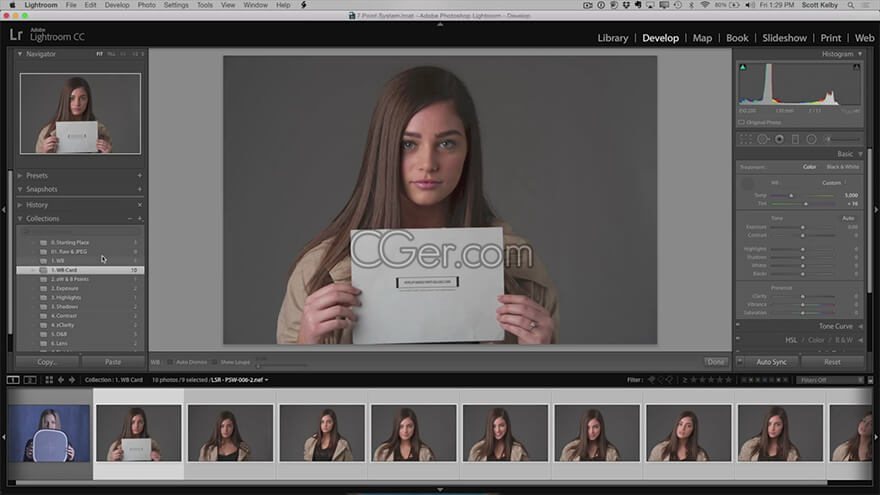This screenshot has width=880, height=495.
Task: Remove selected collection with minus icon
Action: (130, 219)
